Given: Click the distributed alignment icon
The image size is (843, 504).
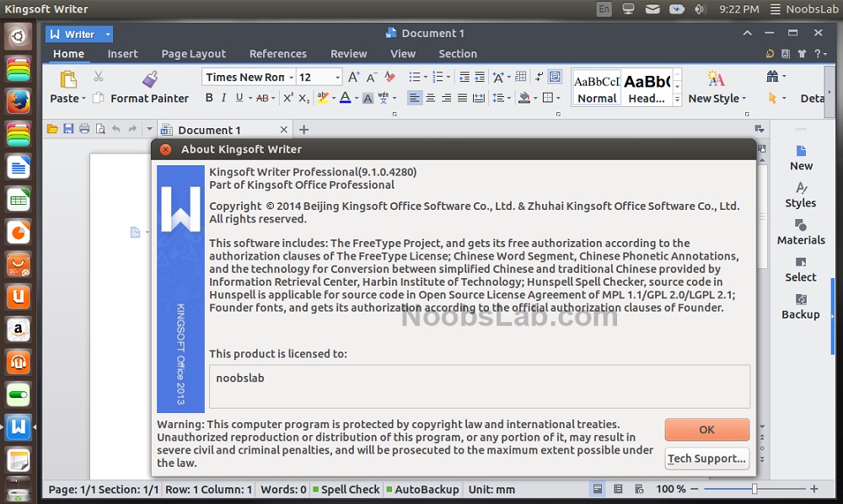Looking at the screenshot, I should 478,98.
